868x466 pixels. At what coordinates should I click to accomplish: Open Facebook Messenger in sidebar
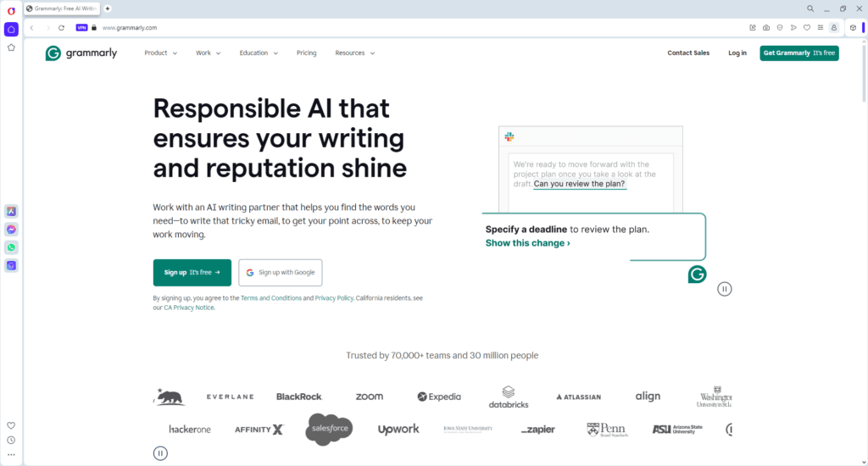[11, 230]
